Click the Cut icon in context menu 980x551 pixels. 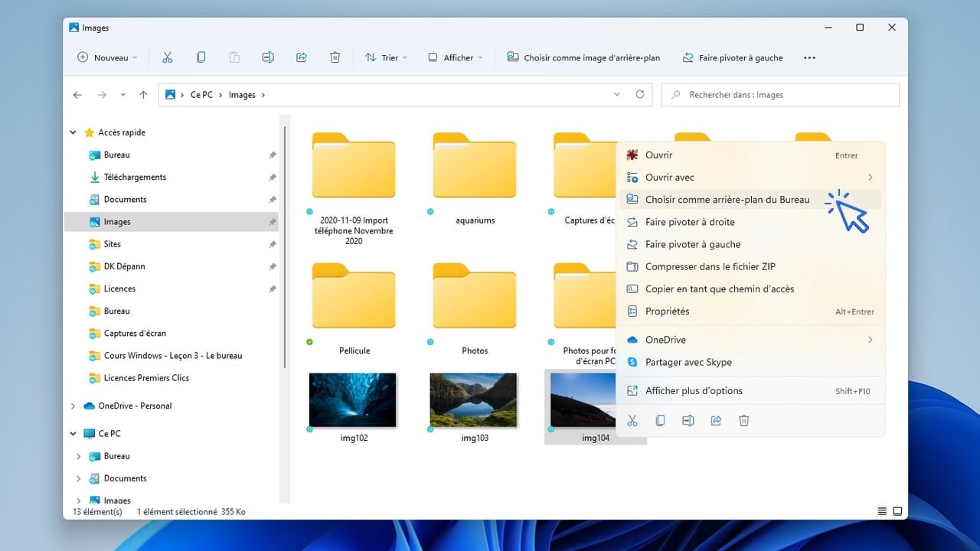pos(632,420)
